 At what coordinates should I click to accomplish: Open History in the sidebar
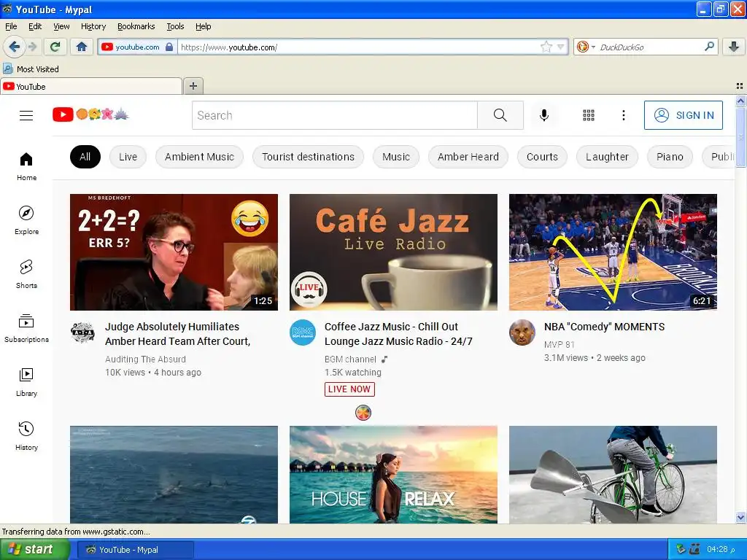point(26,436)
